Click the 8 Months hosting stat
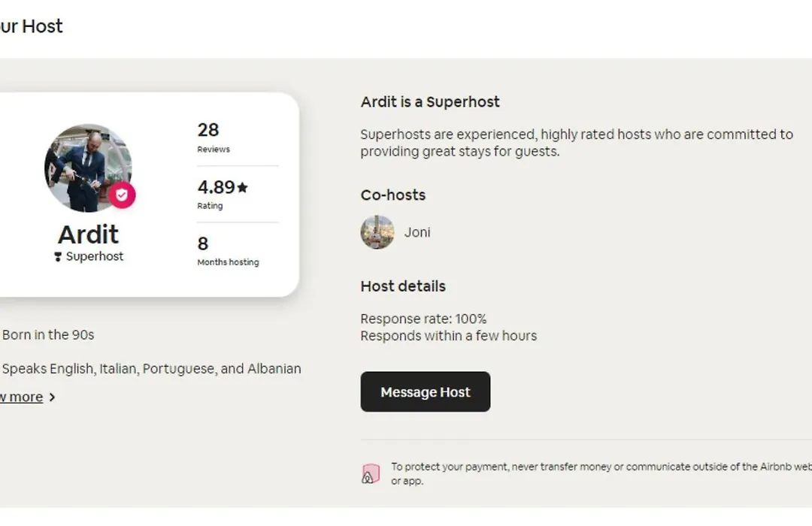This screenshot has width=812, height=526. pos(228,251)
